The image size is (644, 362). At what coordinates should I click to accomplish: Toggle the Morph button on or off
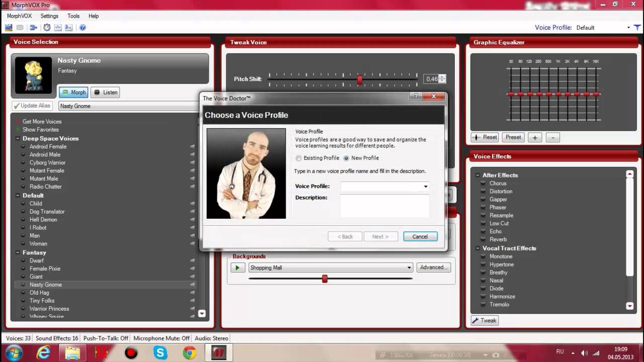tap(74, 93)
